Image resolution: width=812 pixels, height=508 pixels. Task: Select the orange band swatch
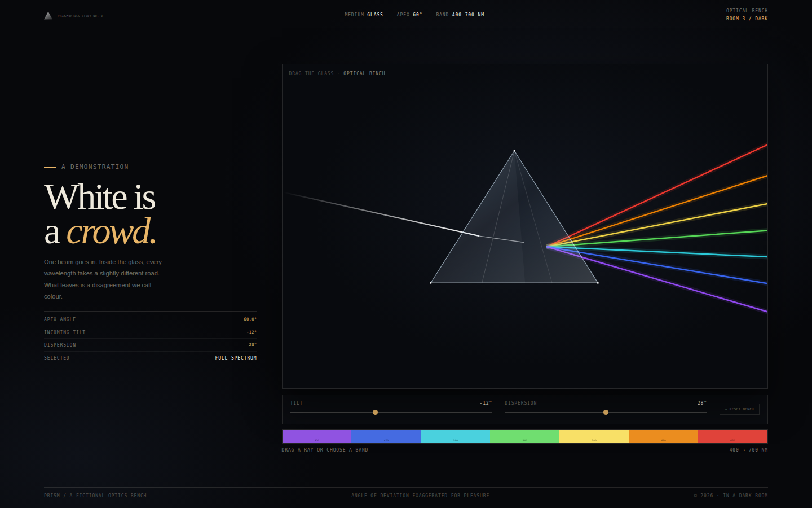663,436
